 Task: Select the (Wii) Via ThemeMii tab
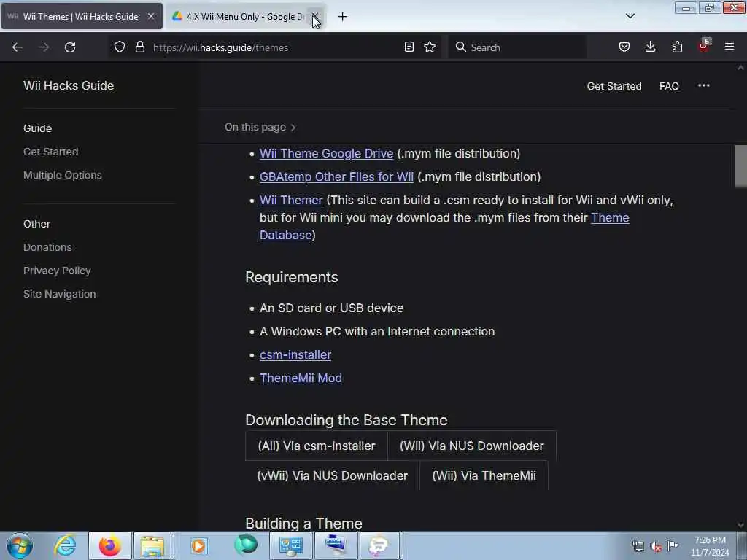(484, 475)
